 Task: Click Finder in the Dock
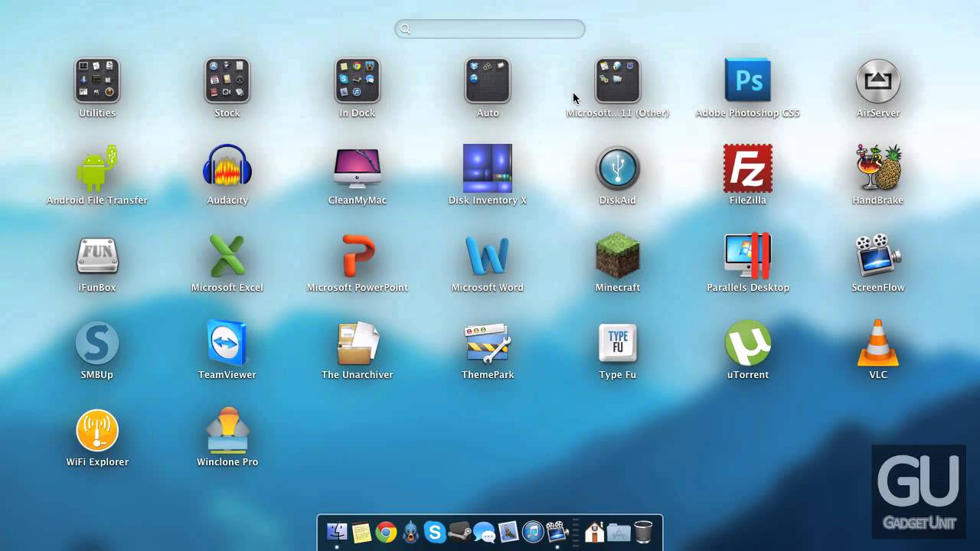(337, 531)
